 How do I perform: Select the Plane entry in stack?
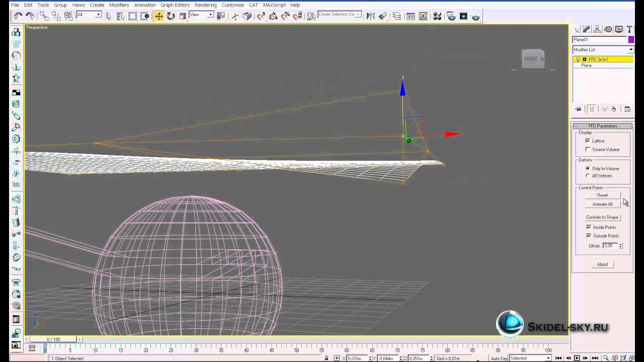(587, 65)
